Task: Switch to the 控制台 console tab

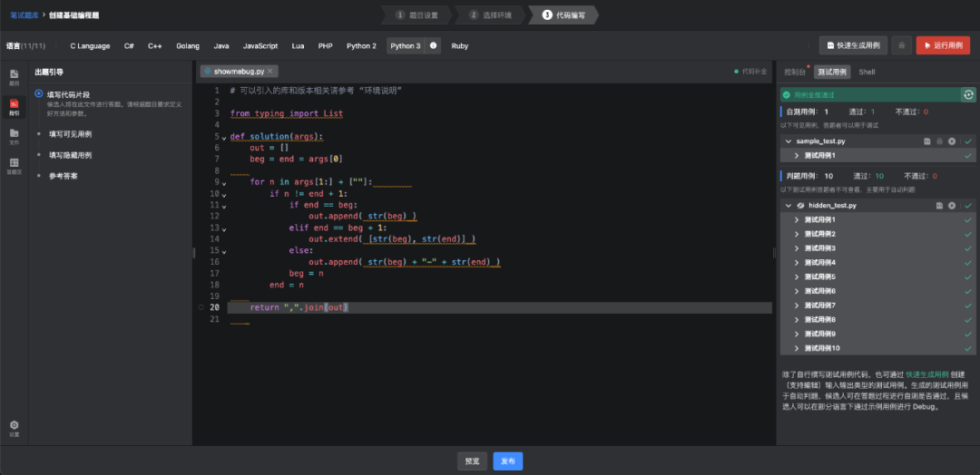Action: click(794, 72)
